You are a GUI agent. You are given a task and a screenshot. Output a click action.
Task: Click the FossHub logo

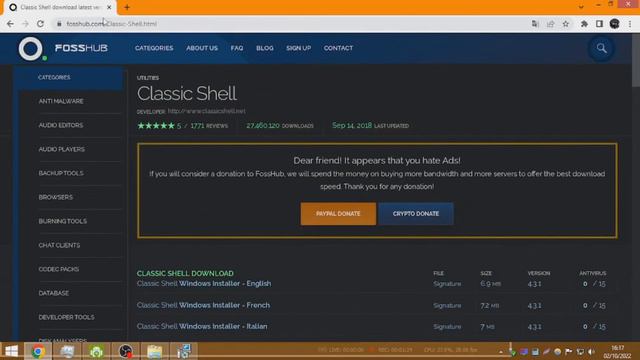[x=63, y=49]
